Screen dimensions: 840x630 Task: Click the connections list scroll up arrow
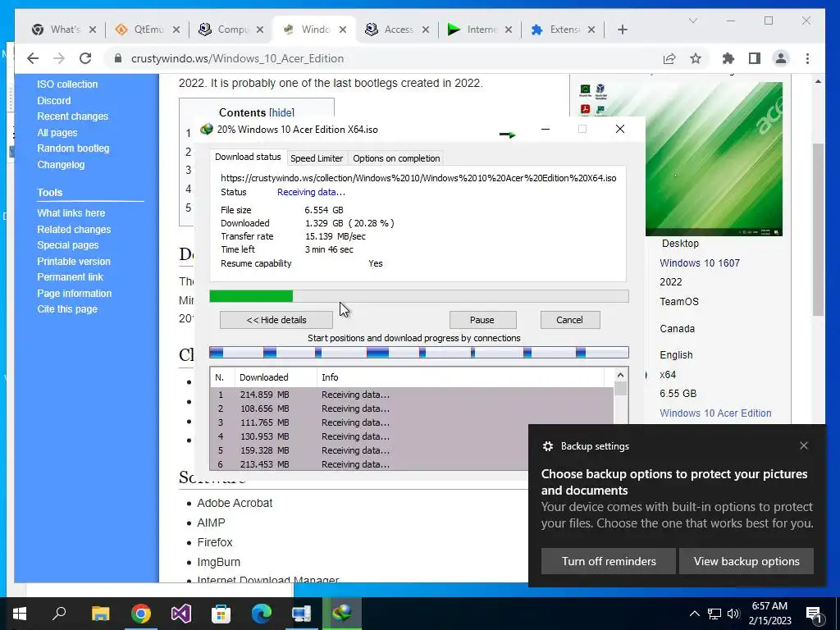tap(620, 375)
